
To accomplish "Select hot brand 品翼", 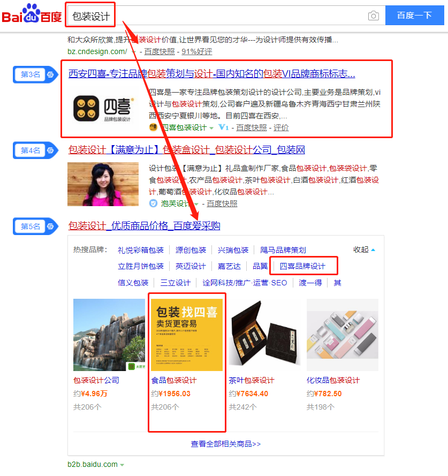I will pos(260,266).
